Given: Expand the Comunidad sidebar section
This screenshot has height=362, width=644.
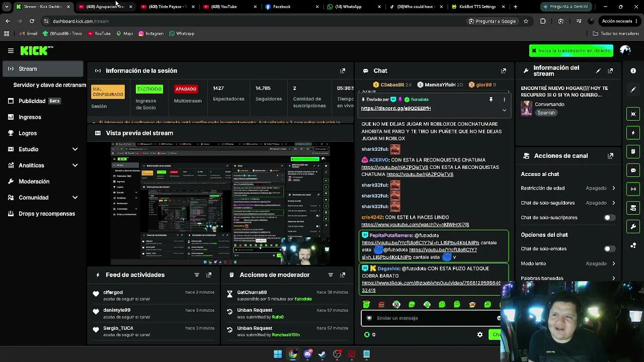Looking at the screenshot, I should [x=43, y=198].
